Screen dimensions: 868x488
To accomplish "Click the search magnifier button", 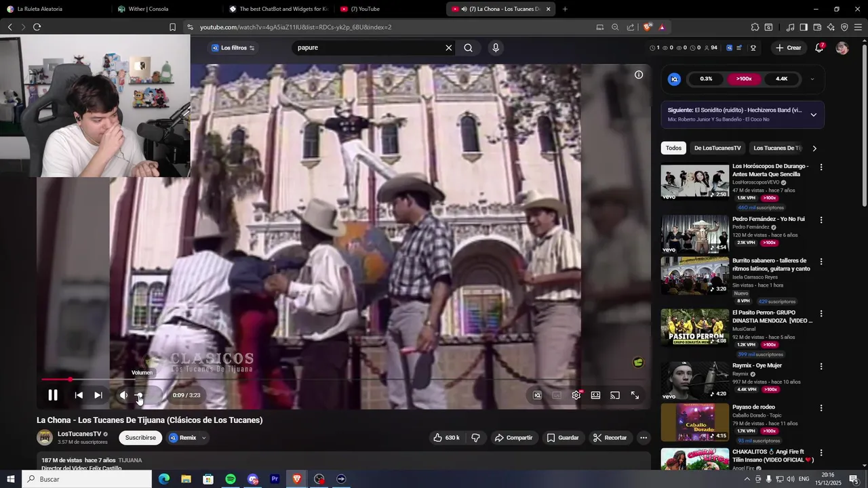I will (468, 48).
